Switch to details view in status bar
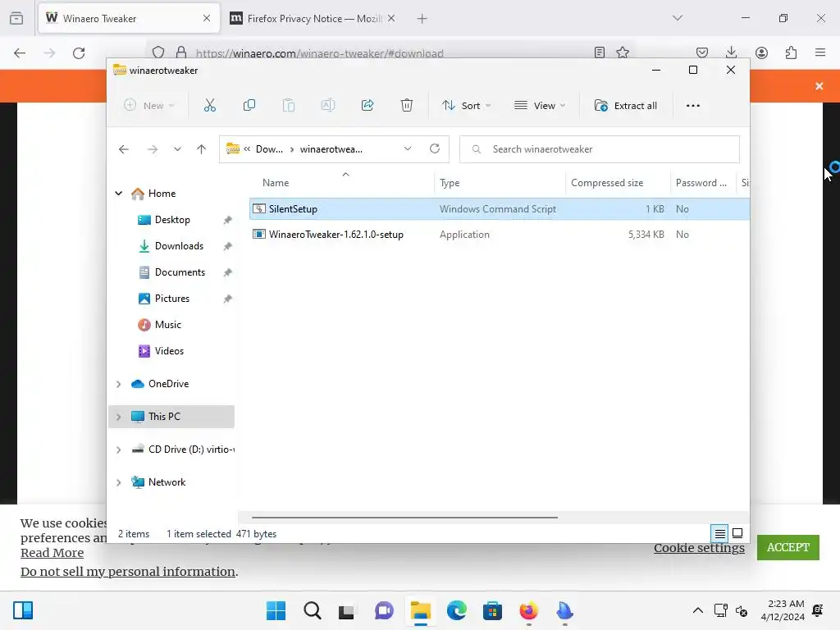This screenshot has width=840, height=630. (720, 533)
